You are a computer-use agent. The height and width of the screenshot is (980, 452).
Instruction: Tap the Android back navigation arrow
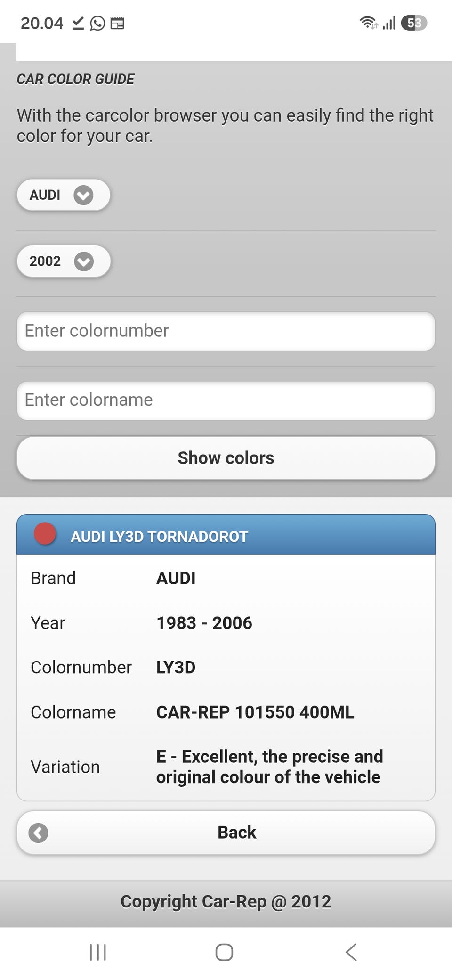pyautogui.click(x=351, y=952)
